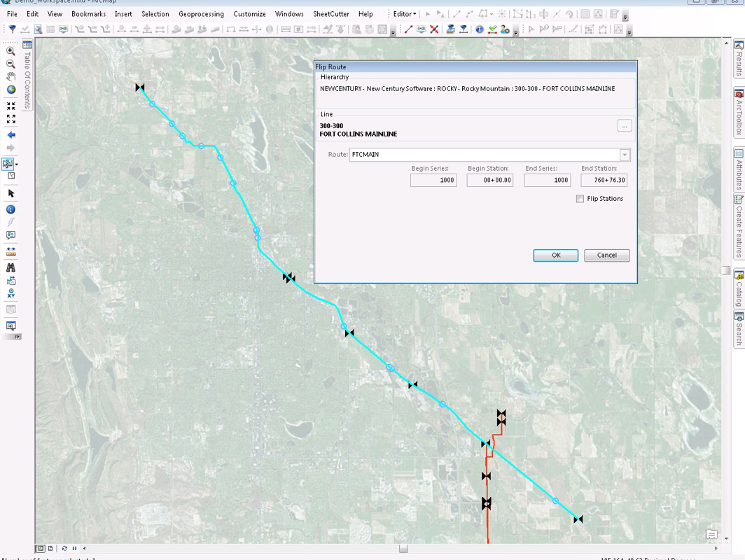This screenshot has height=560, width=745.
Task: Go back to previous extent
Action: (11, 135)
